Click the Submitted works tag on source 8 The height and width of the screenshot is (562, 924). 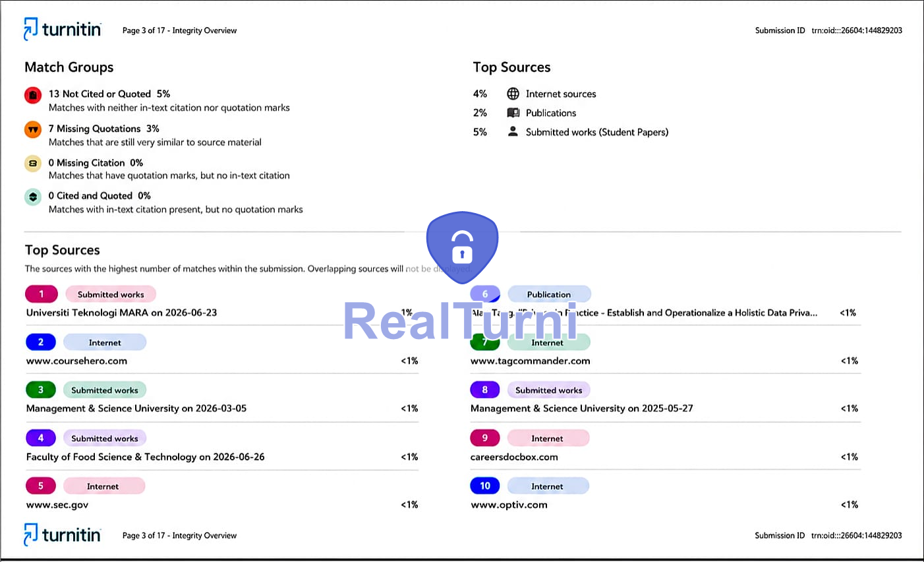click(x=549, y=390)
